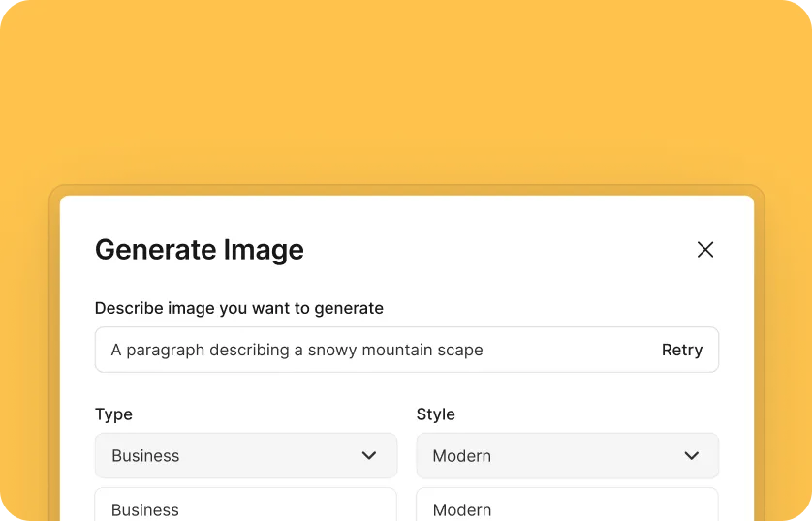Click the chevron arrow in Style dropdown

coord(691,455)
